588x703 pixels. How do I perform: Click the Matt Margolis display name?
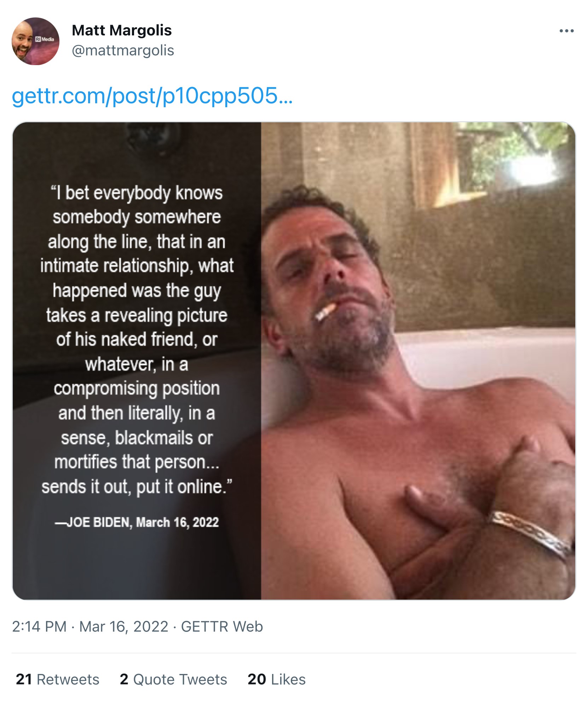tap(122, 30)
